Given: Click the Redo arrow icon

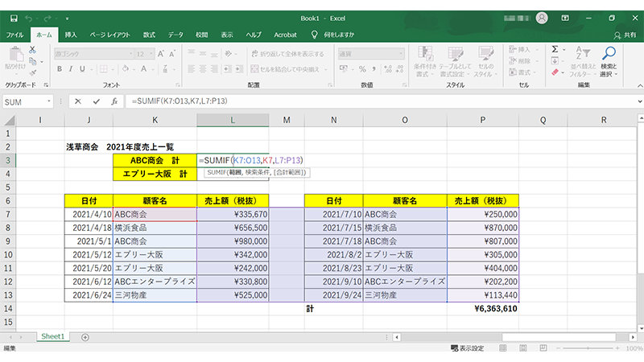Looking at the screenshot, I should click(x=47, y=19).
